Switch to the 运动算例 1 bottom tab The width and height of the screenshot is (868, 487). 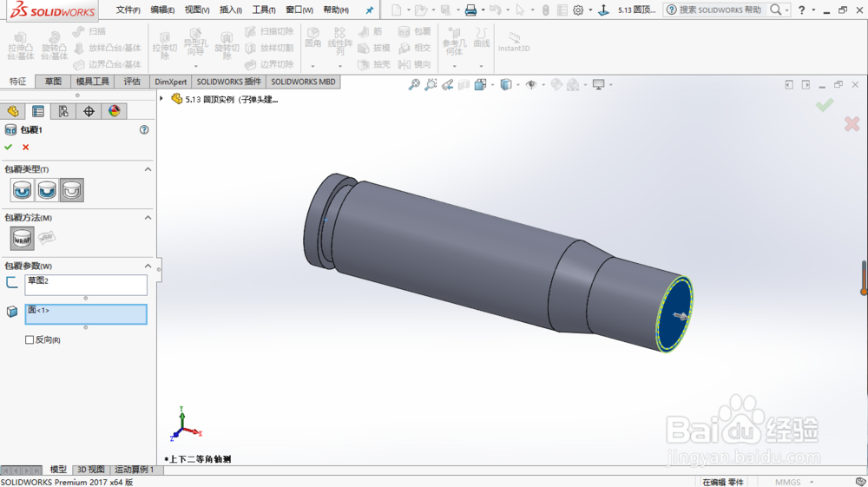tap(136, 470)
